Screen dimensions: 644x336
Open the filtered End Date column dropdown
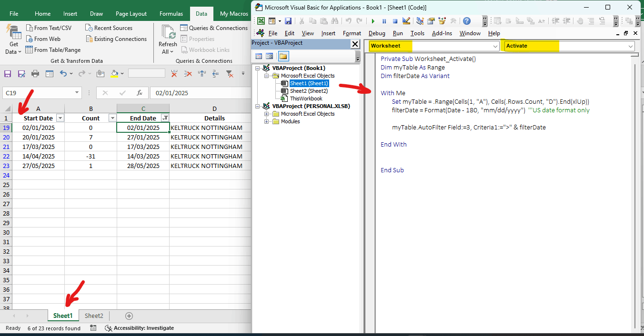pos(165,118)
